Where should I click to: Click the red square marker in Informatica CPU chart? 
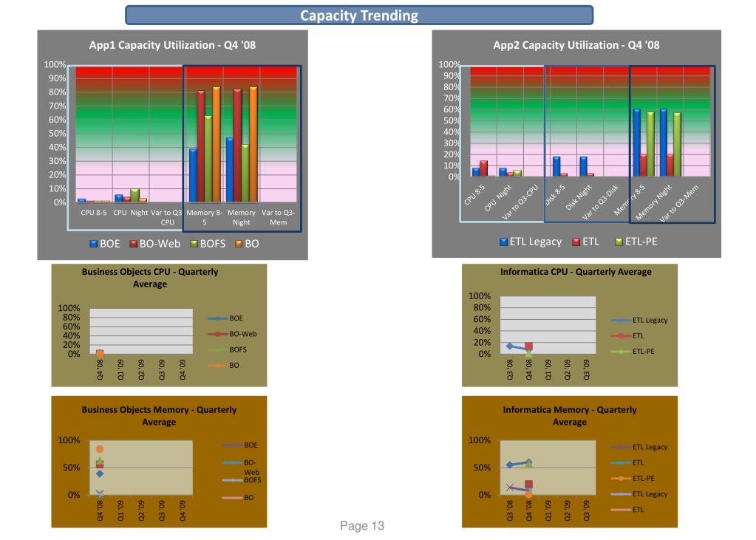[x=529, y=346]
